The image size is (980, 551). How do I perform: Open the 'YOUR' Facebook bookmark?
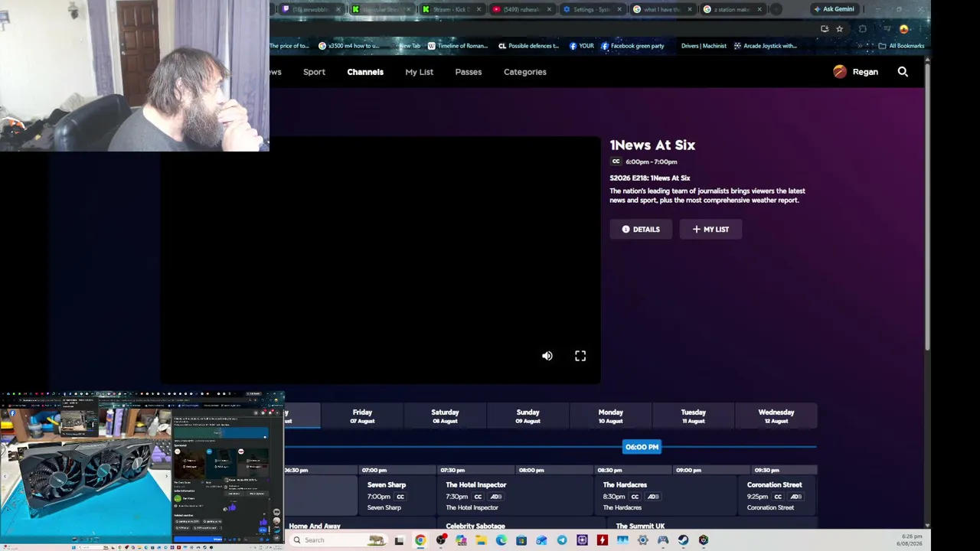(x=582, y=46)
